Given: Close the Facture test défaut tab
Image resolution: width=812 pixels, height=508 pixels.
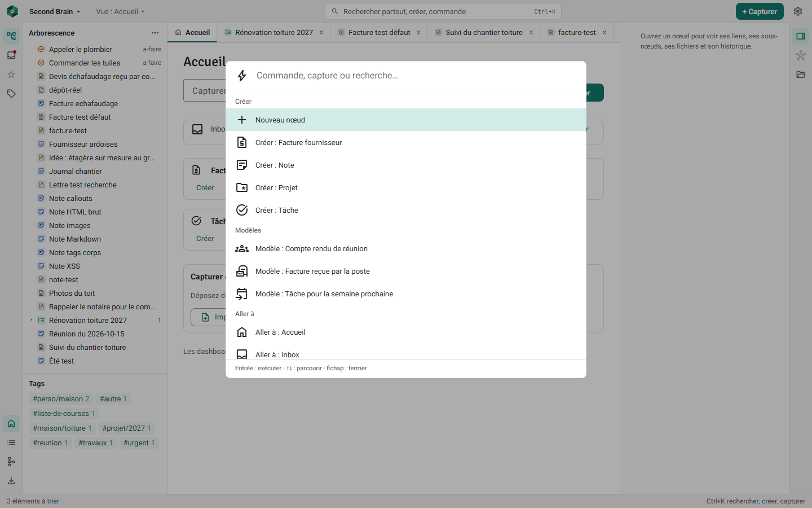Looking at the screenshot, I should point(419,33).
